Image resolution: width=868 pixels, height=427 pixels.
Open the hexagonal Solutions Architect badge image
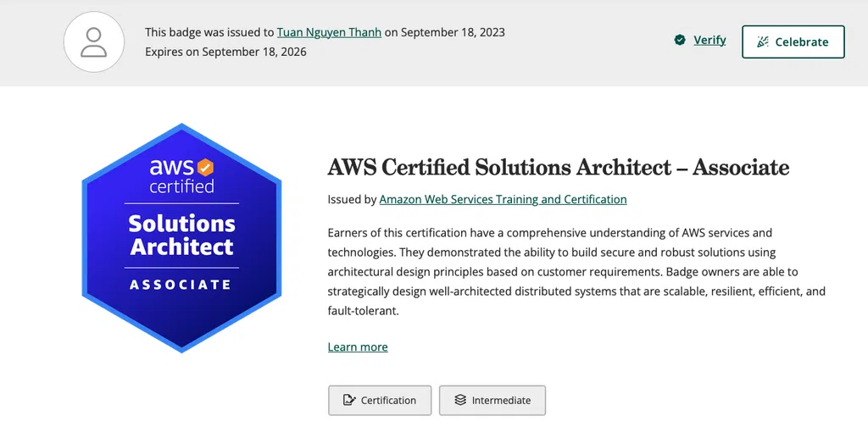coord(181,237)
